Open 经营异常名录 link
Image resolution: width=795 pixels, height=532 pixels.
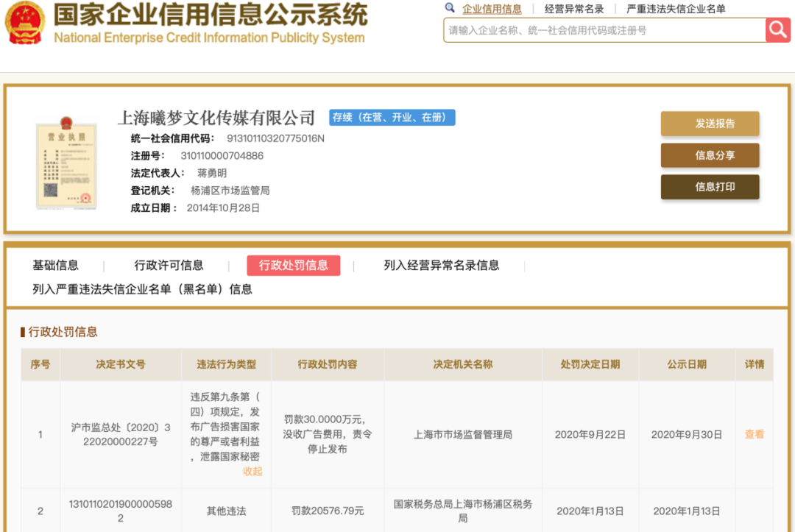[574, 9]
